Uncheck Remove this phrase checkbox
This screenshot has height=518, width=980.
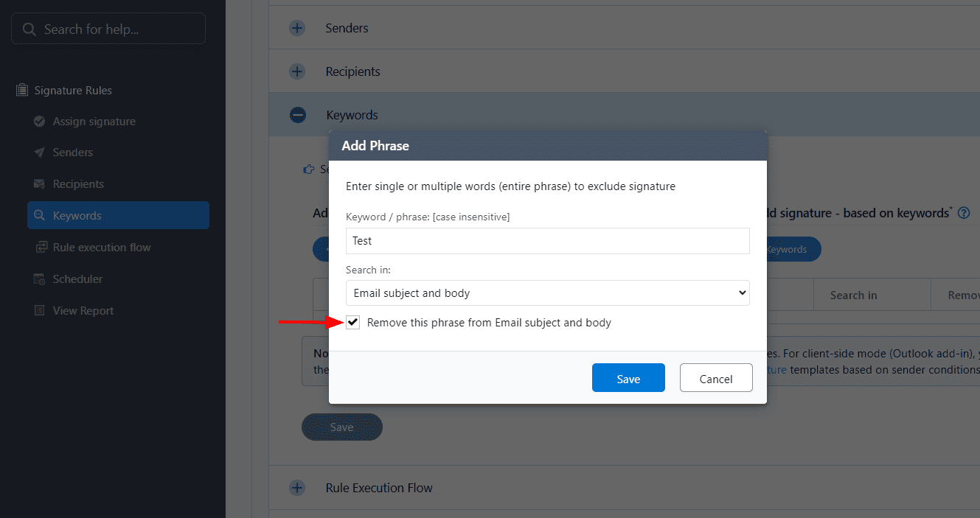[354, 323]
